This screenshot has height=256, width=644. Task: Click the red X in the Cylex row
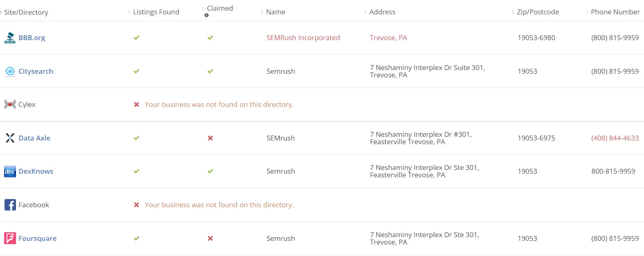[137, 104]
